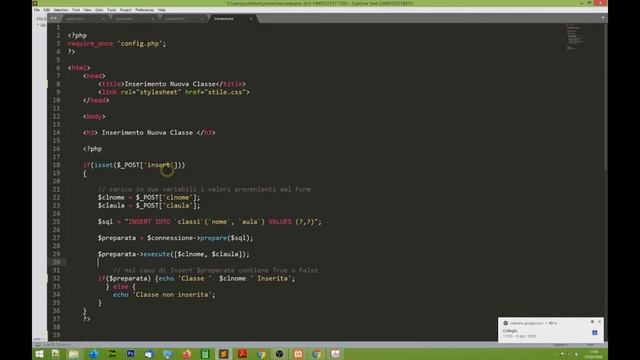Open the Find menu

[x=76, y=10]
